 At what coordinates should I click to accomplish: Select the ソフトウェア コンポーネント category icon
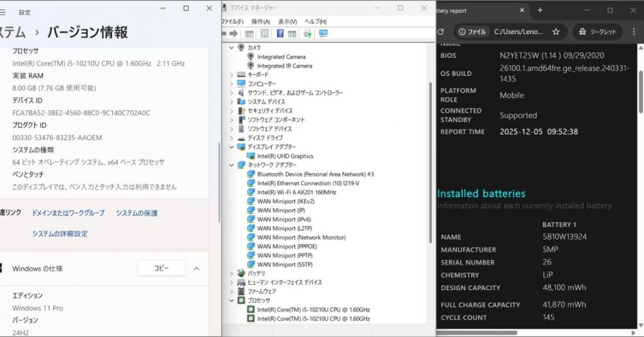[x=241, y=120]
